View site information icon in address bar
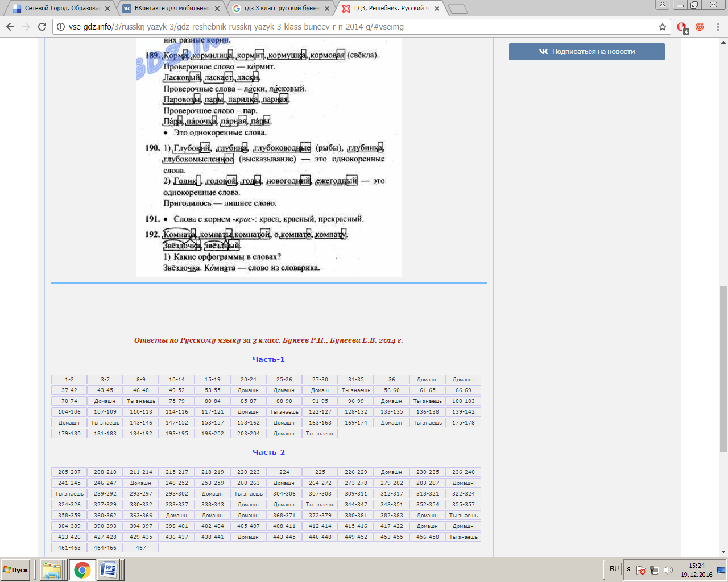The width and height of the screenshot is (728, 582). (61, 27)
